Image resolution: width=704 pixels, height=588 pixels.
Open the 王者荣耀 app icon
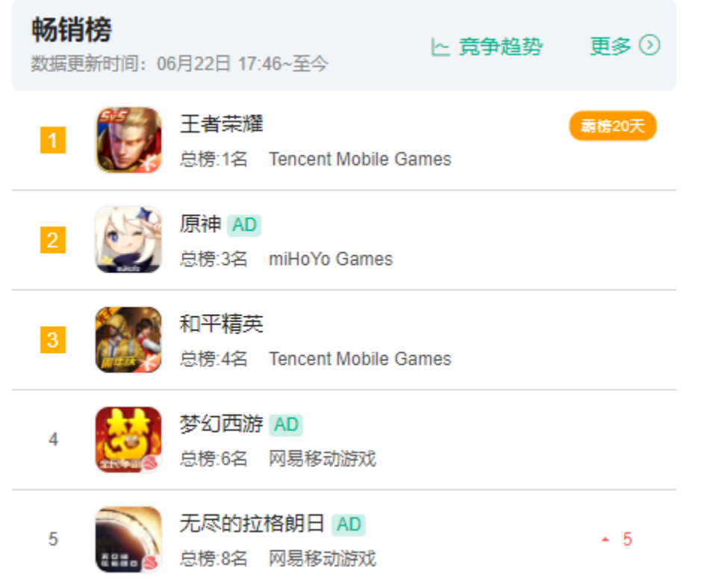(x=128, y=140)
